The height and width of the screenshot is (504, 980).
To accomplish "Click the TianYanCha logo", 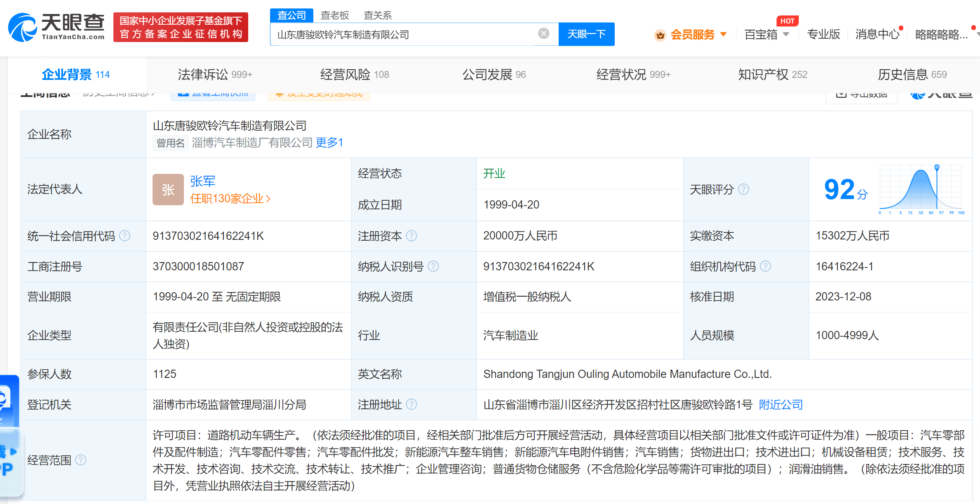I will [x=56, y=27].
